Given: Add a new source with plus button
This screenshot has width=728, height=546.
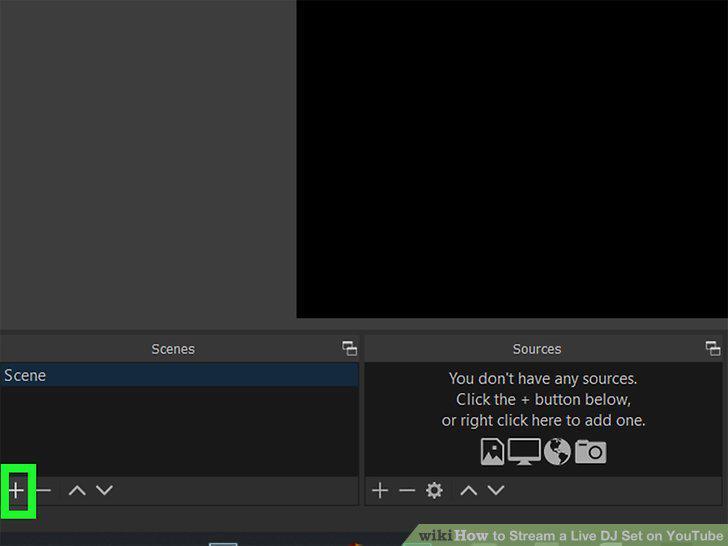Looking at the screenshot, I should click(x=380, y=490).
